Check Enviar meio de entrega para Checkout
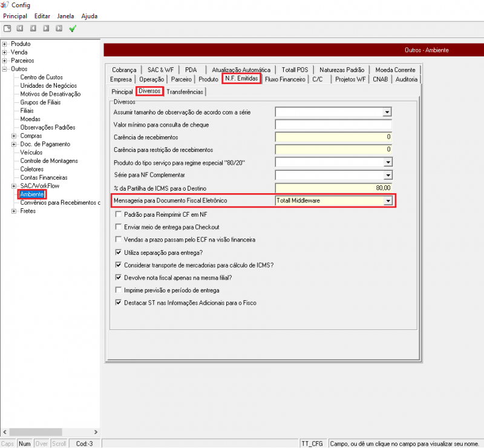This screenshot has width=484, height=448. [x=118, y=227]
